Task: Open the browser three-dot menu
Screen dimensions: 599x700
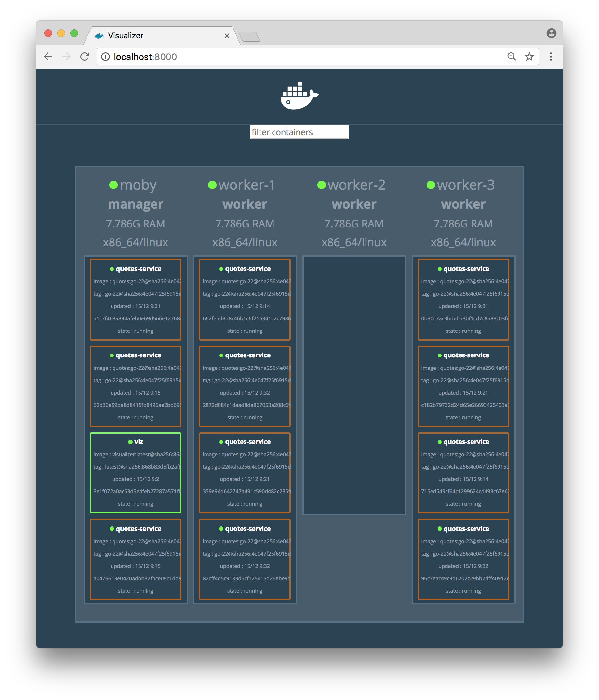Action: (x=551, y=57)
